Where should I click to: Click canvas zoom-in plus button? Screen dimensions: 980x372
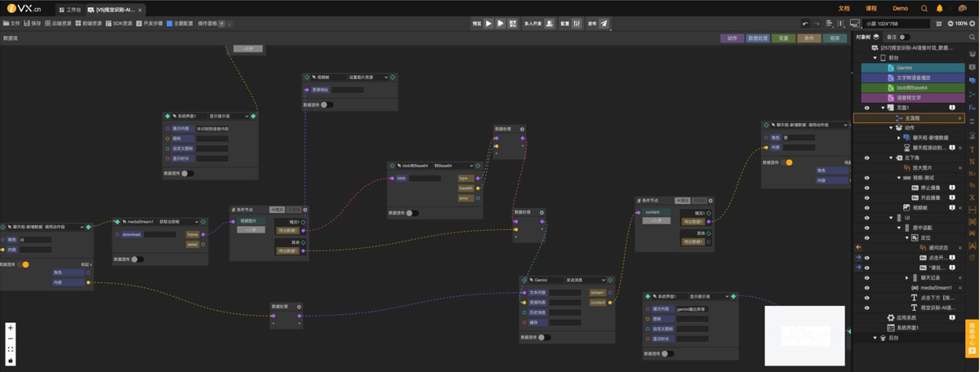pos(11,328)
